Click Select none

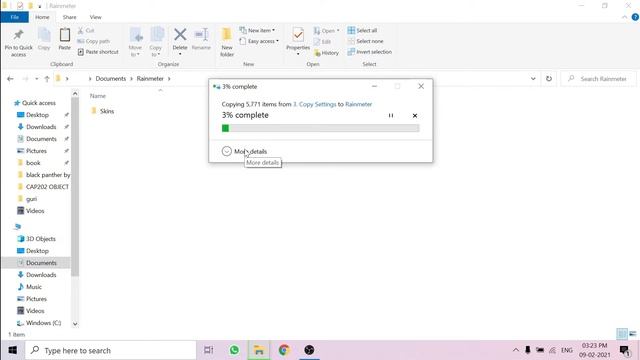[365, 41]
